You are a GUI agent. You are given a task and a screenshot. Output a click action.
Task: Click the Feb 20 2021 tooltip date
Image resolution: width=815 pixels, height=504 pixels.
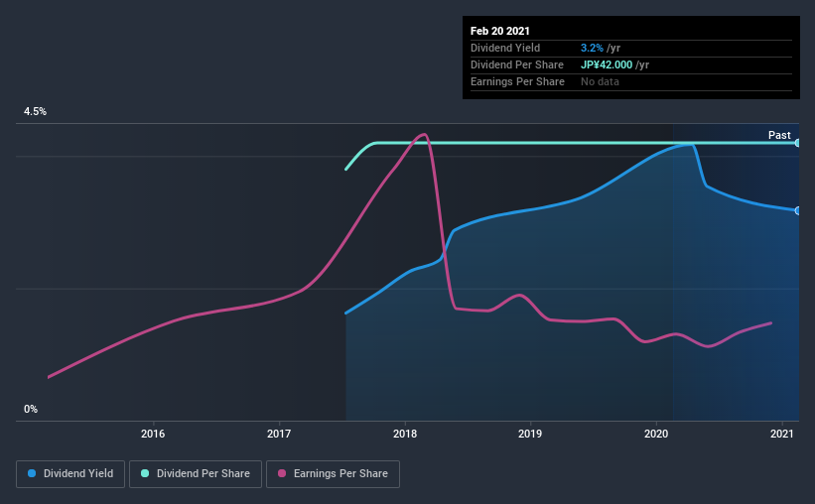pos(500,31)
